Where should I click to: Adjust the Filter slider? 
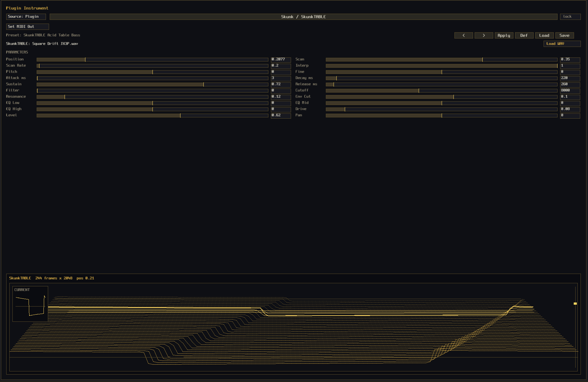point(152,90)
